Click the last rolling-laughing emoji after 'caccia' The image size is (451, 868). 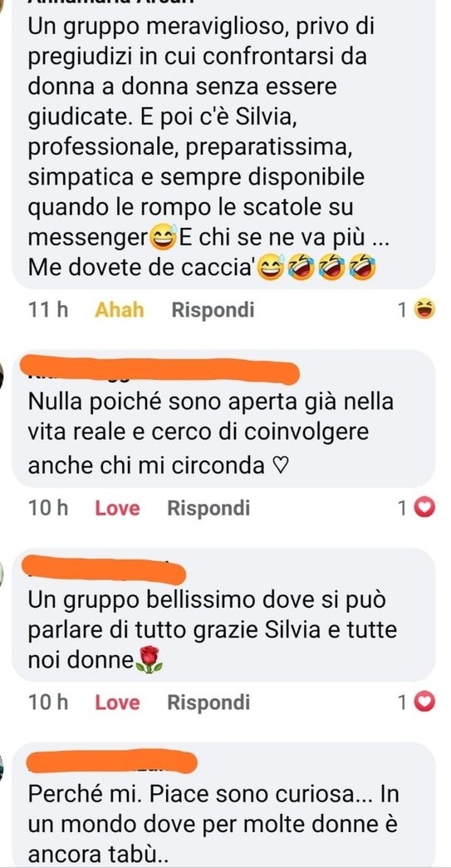click(363, 269)
